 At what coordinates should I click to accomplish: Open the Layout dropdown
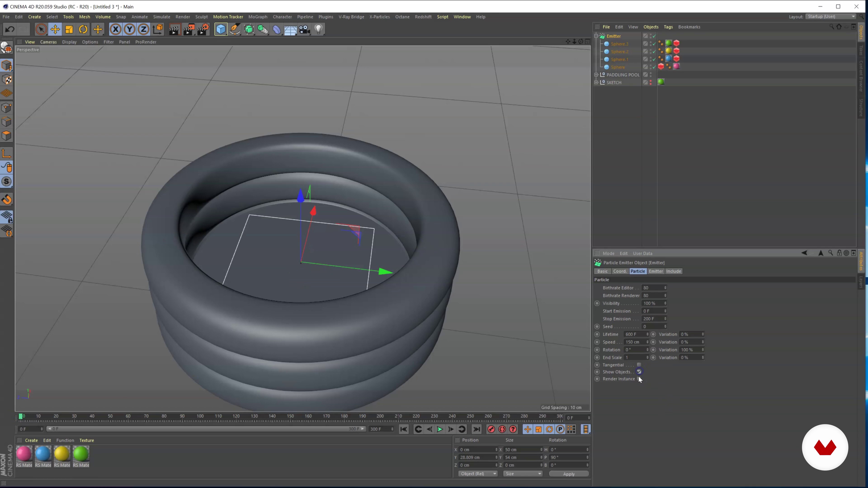831,16
